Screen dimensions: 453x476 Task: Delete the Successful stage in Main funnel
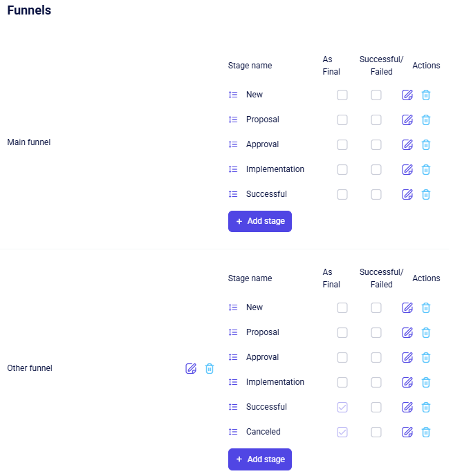pyautogui.click(x=426, y=195)
